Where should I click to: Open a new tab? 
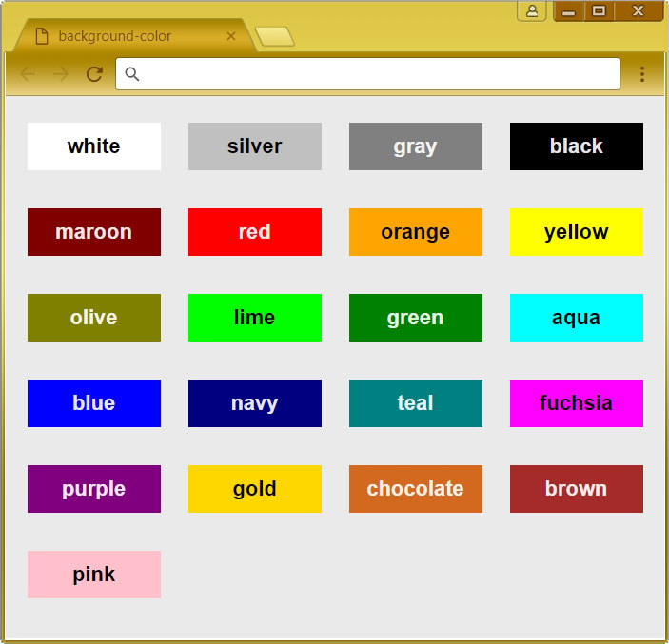click(275, 36)
